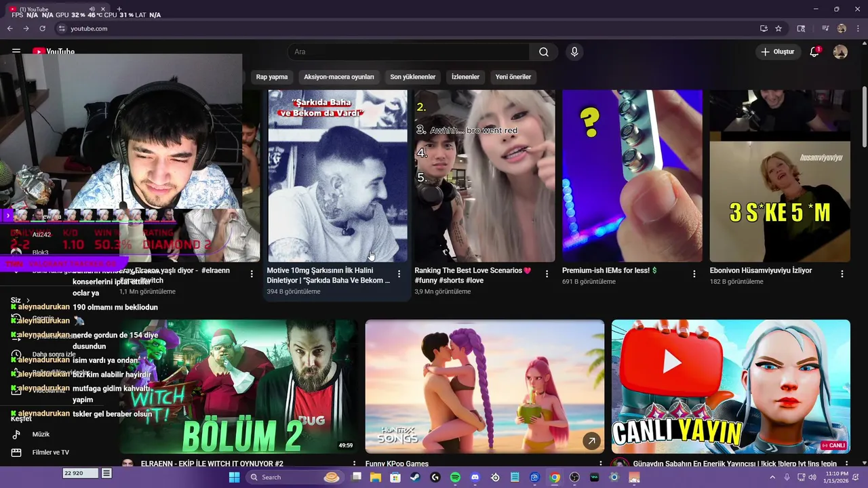The image size is (868, 488).
Task: Open Chrome three-dot menu
Action: 858,28
